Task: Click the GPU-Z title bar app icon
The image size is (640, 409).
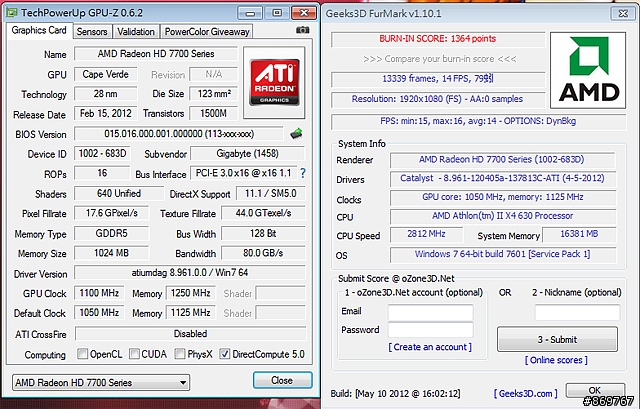Action: (12, 13)
